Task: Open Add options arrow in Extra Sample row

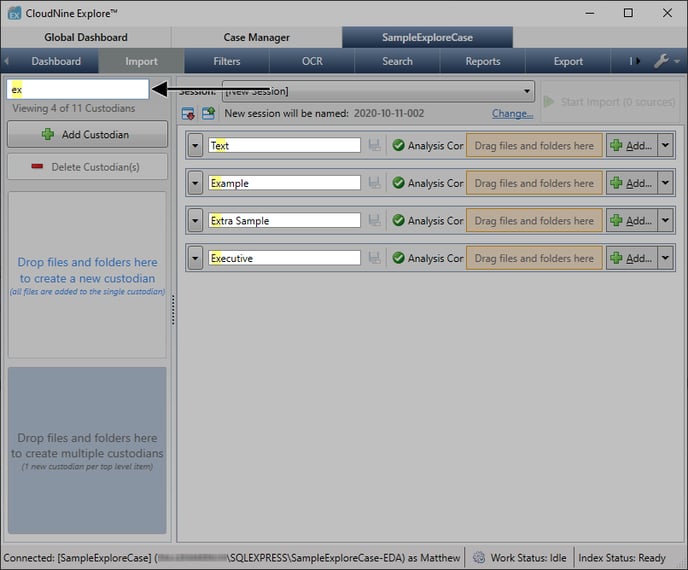Action: coord(666,220)
